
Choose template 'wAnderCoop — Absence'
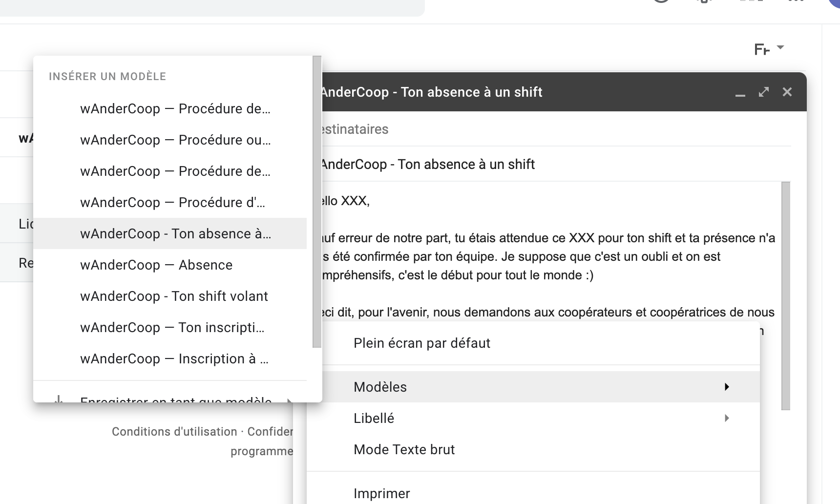coord(170,265)
